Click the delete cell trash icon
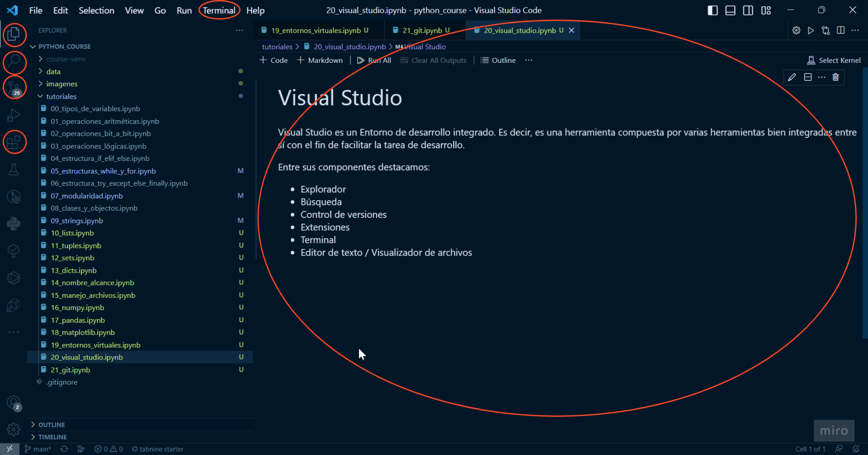868x455 pixels. (x=836, y=77)
